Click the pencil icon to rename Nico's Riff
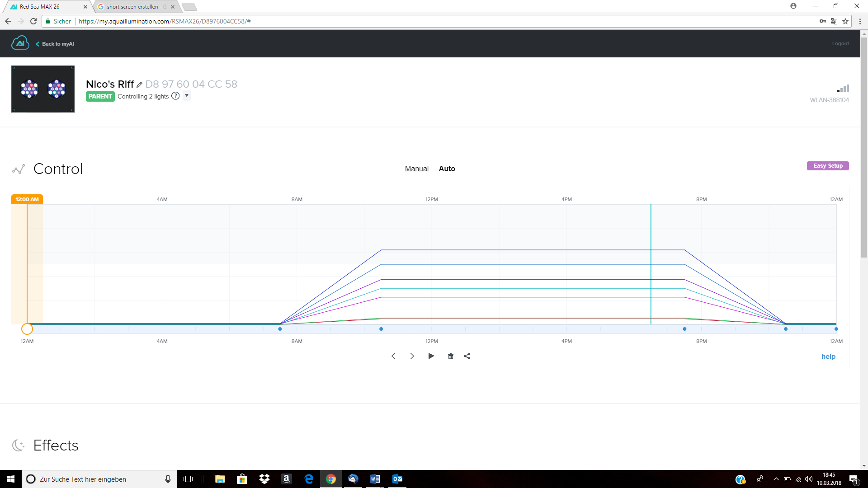The width and height of the screenshot is (868, 488). click(x=140, y=85)
